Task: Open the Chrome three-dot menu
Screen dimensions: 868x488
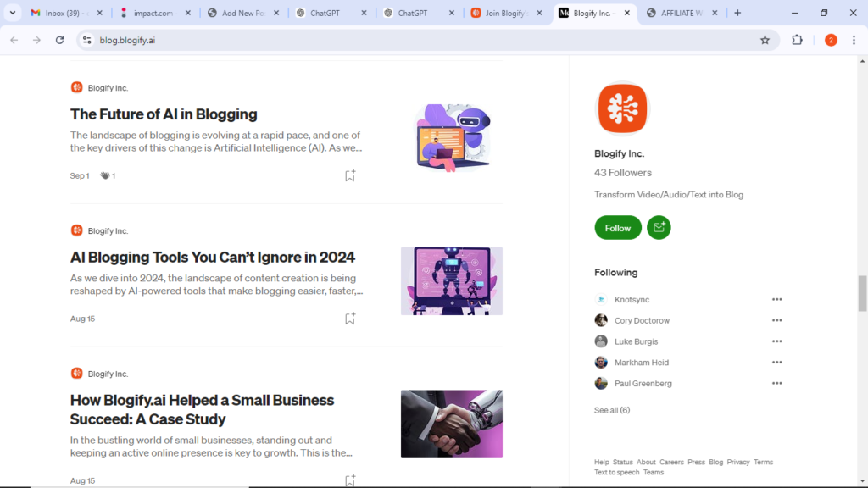Action: point(854,40)
